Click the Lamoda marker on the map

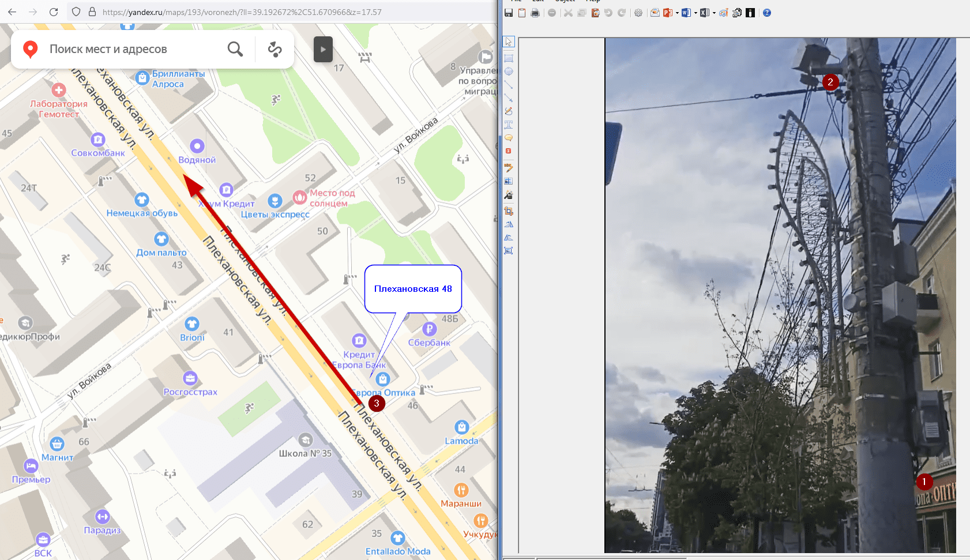461,427
